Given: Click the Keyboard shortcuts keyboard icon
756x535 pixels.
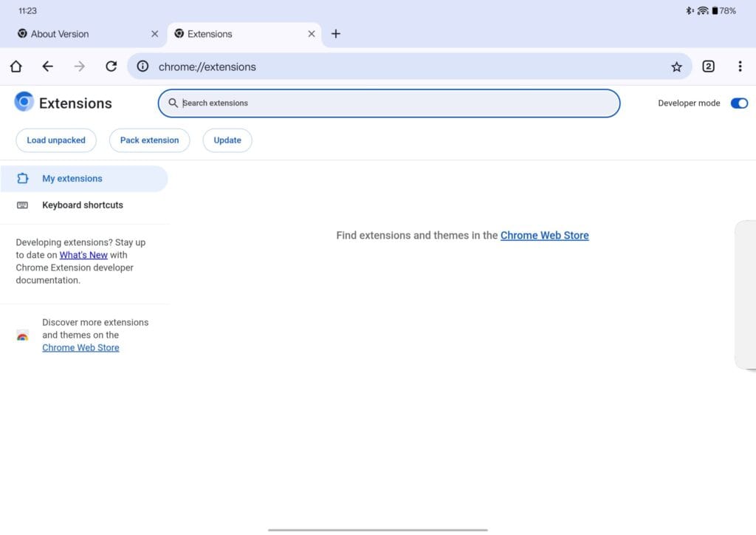Looking at the screenshot, I should click(23, 205).
